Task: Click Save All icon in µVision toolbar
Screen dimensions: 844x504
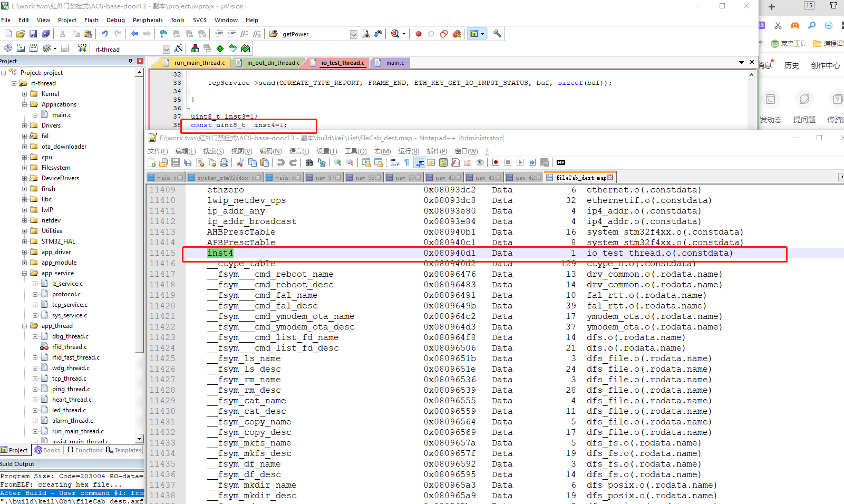Action: click(x=46, y=34)
